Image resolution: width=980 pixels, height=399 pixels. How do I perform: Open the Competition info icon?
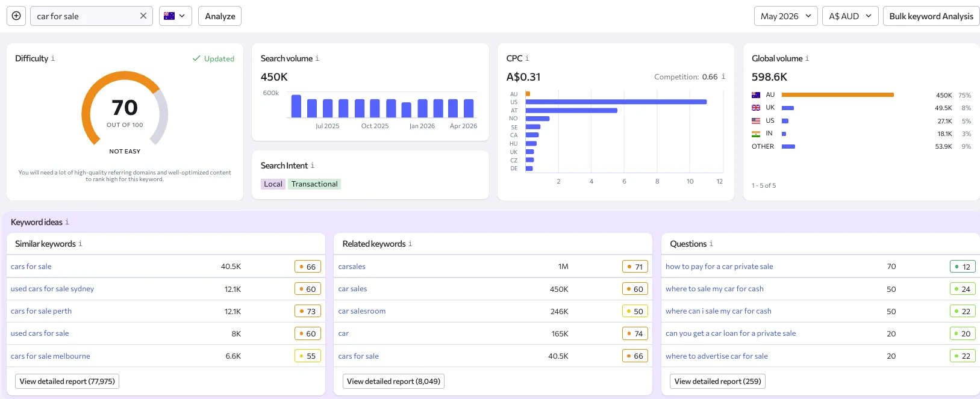[x=723, y=76]
